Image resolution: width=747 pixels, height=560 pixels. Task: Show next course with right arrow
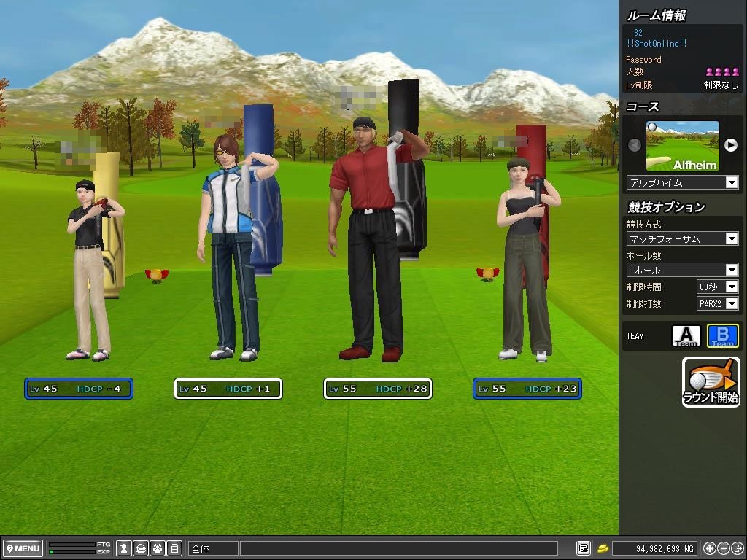[730, 145]
